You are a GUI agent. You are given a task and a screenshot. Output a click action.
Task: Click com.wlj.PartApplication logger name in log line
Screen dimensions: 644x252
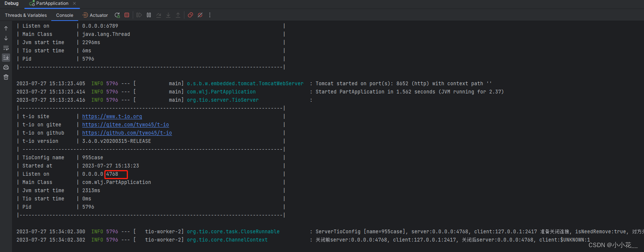[x=221, y=92]
